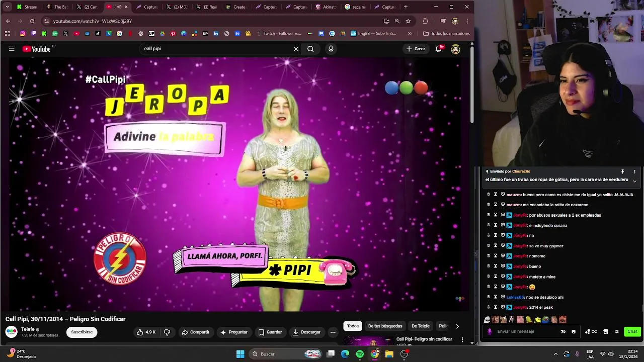Viewport: 644px width, 362px height.
Task: Open pinned message three-dot options
Action: point(634,172)
